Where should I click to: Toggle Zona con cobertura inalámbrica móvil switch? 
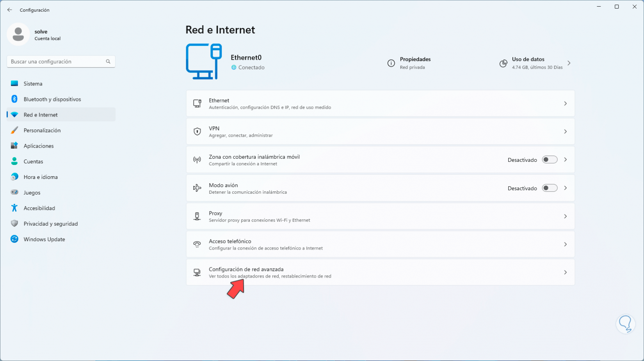(550, 160)
